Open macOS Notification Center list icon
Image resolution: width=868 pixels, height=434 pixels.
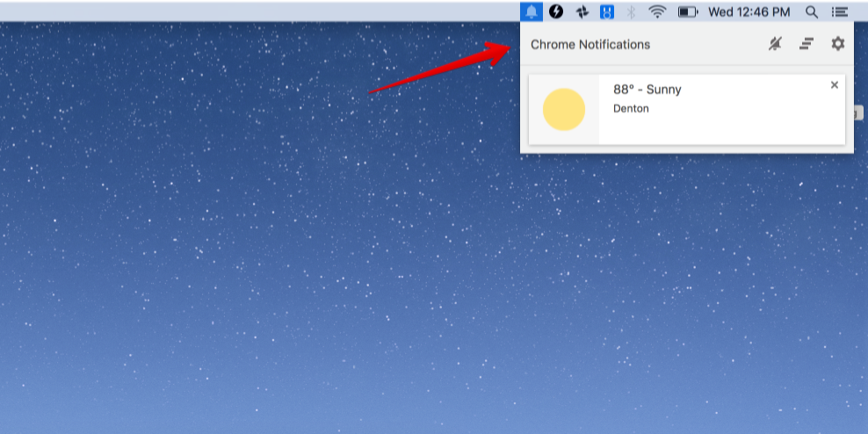pos(840,11)
